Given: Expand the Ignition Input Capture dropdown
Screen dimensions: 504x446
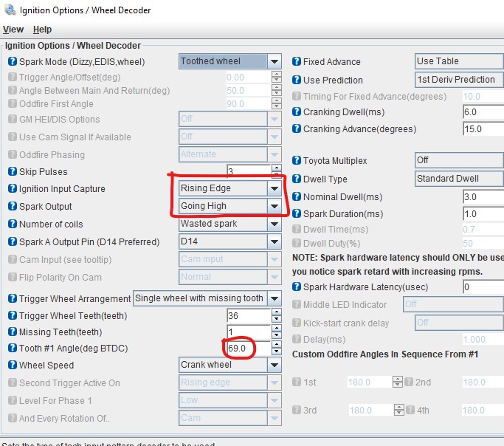Looking at the screenshot, I should click(x=275, y=189).
